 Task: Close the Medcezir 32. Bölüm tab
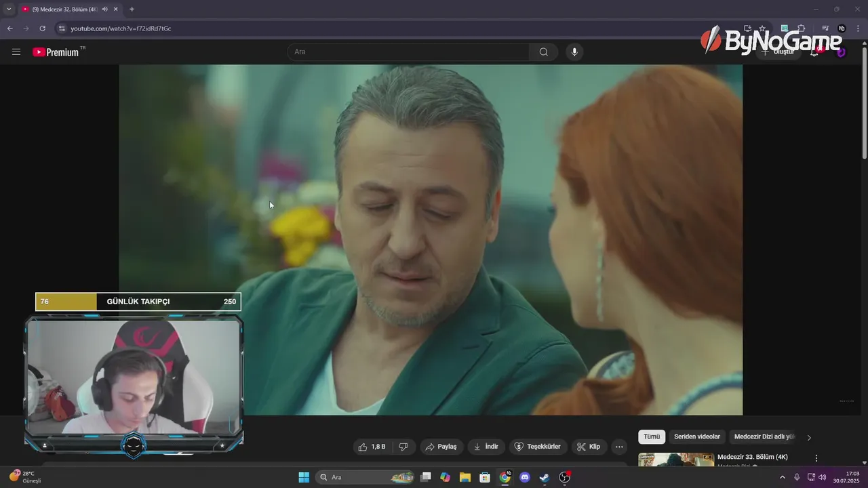coord(116,9)
